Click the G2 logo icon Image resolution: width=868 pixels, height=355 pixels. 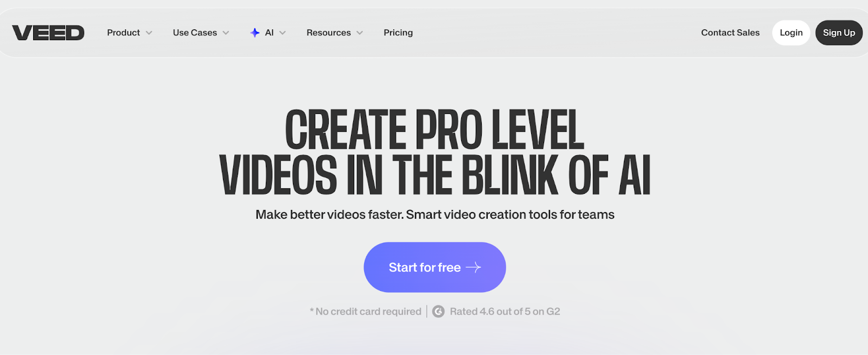tap(438, 312)
